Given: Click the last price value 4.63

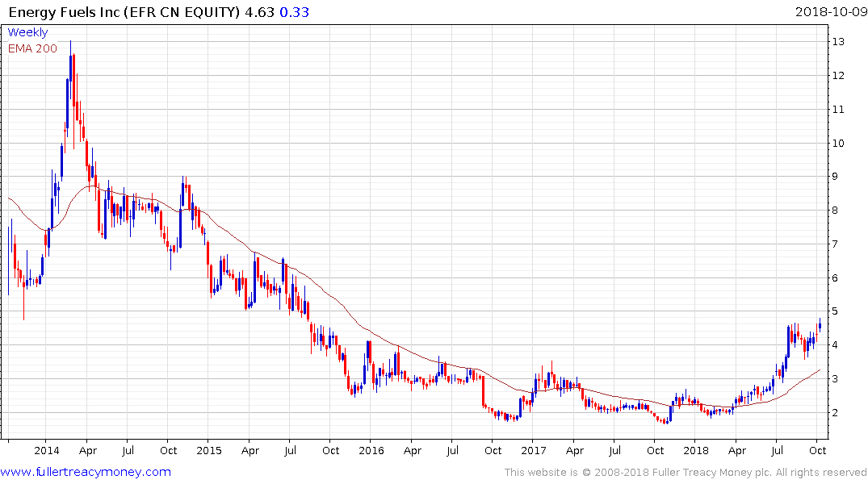Looking at the screenshot, I should (260, 11).
